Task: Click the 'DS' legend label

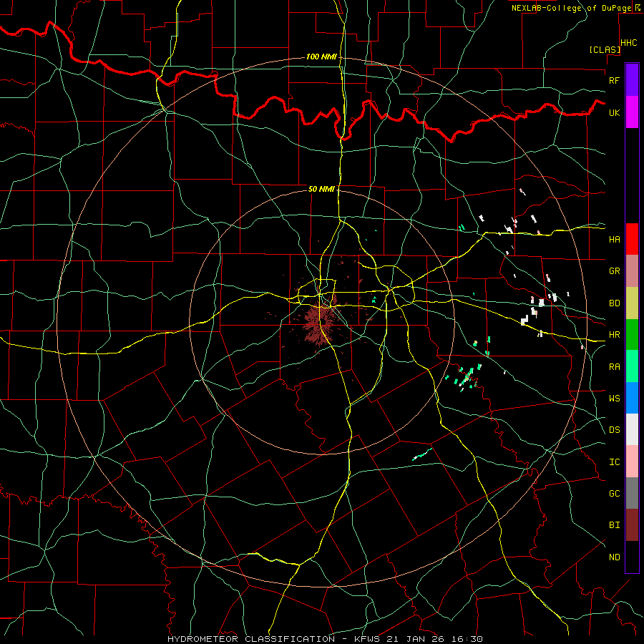Action: (x=614, y=429)
